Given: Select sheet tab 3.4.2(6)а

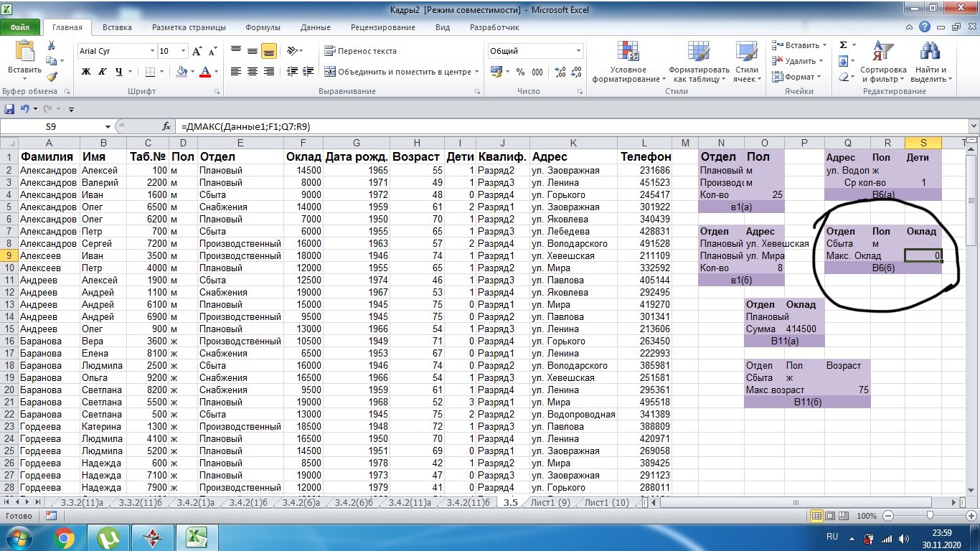Looking at the screenshot, I should [x=300, y=502].
